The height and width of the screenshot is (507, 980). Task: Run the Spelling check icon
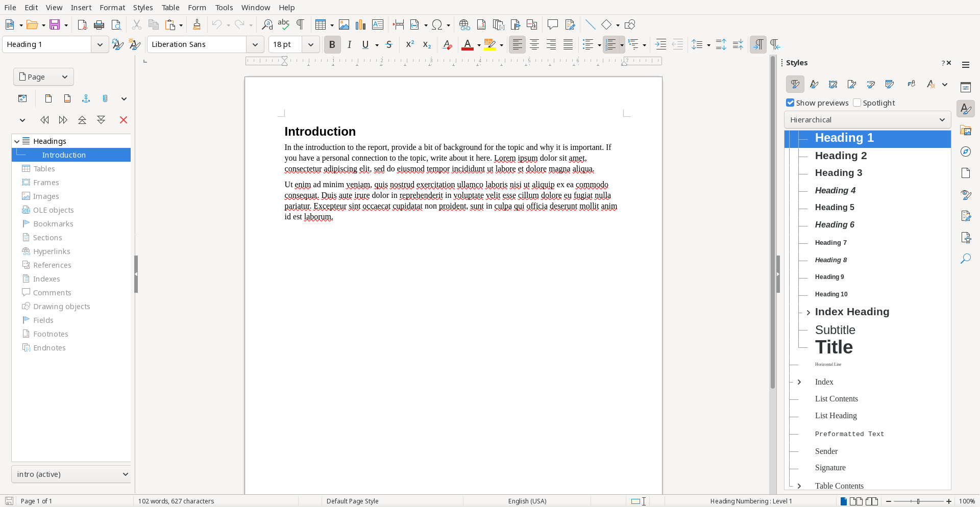pos(284,24)
